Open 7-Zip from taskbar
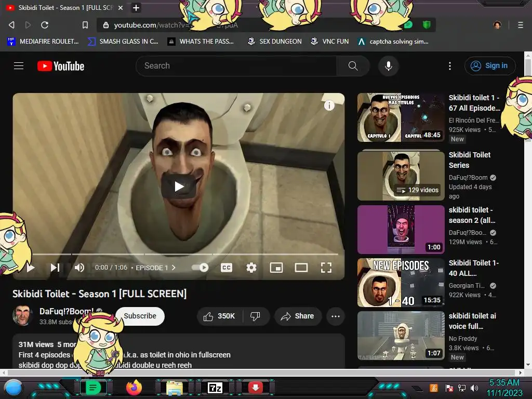 pyautogui.click(x=215, y=388)
